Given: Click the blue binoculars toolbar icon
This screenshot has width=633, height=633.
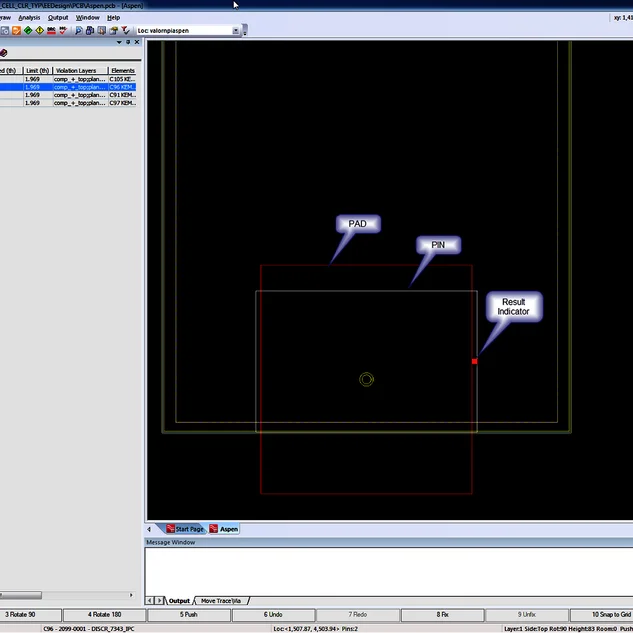Looking at the screenshot, I should click(90, 31).
